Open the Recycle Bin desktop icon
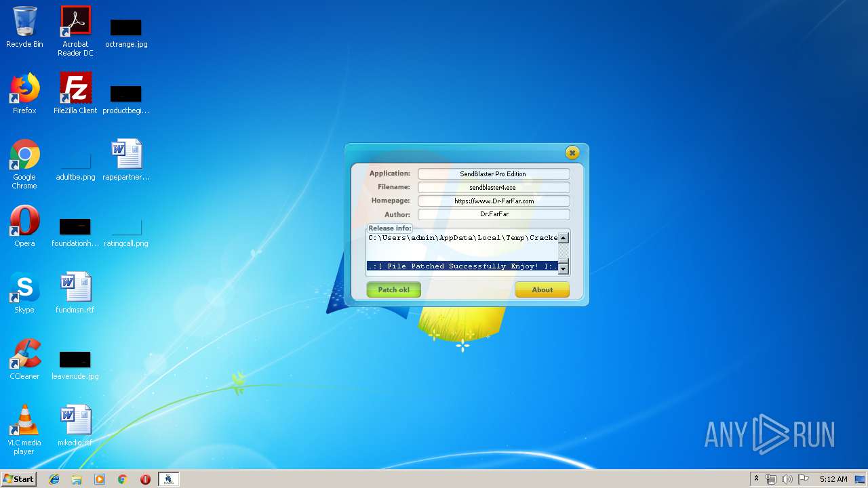This screenshot has width=868, height=488. point(24,28)
